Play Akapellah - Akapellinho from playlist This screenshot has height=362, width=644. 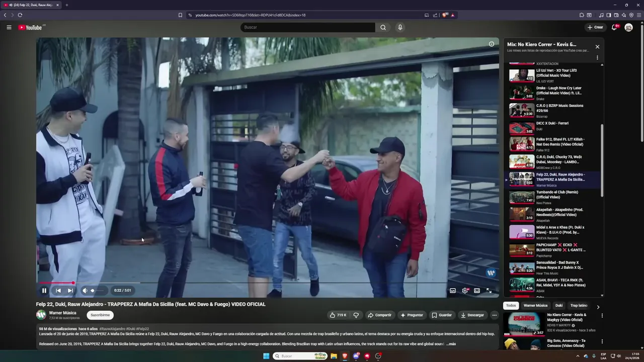(553, 215)
